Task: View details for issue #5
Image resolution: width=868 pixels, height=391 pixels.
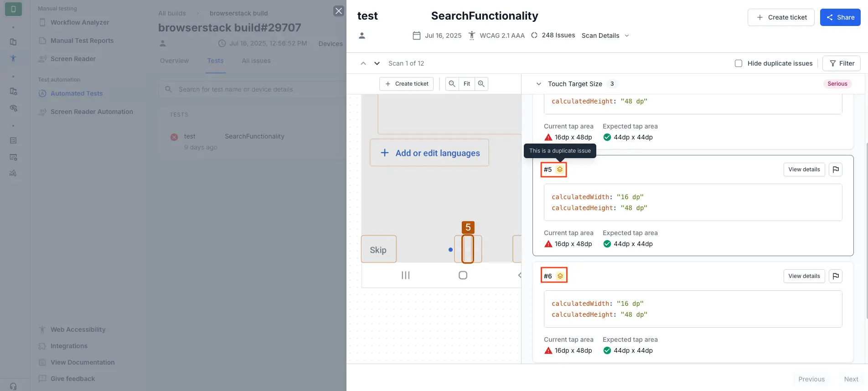Action: point(804,170)
